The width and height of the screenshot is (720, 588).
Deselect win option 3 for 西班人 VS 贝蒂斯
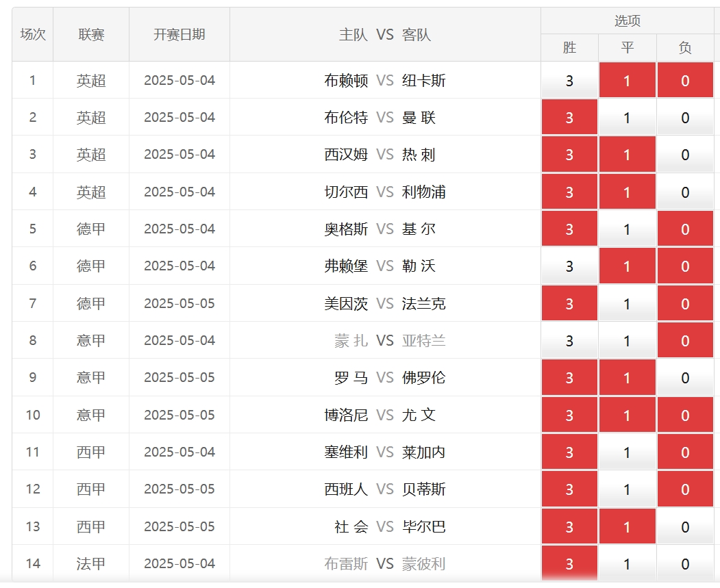(569, 489)
